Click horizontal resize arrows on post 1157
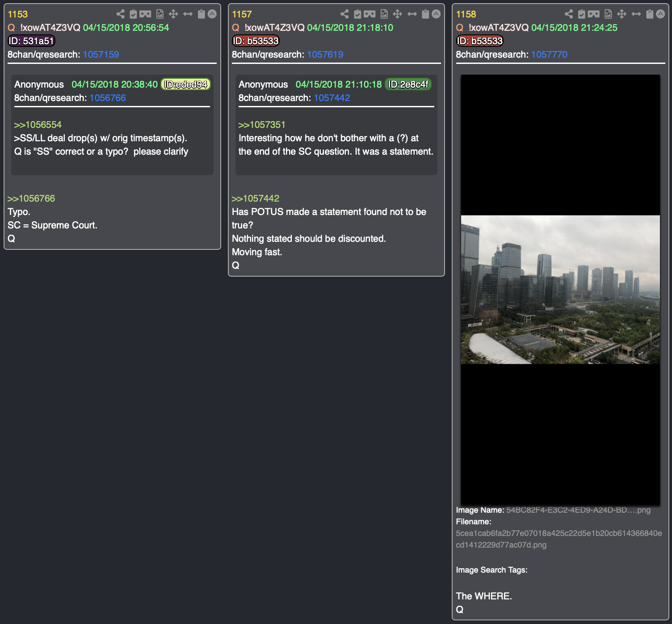This screenshot has width=672, height=624. click(412, 14)
